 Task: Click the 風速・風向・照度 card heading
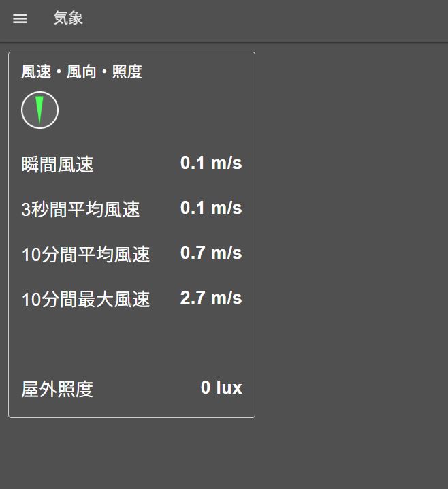coord(82,72)
